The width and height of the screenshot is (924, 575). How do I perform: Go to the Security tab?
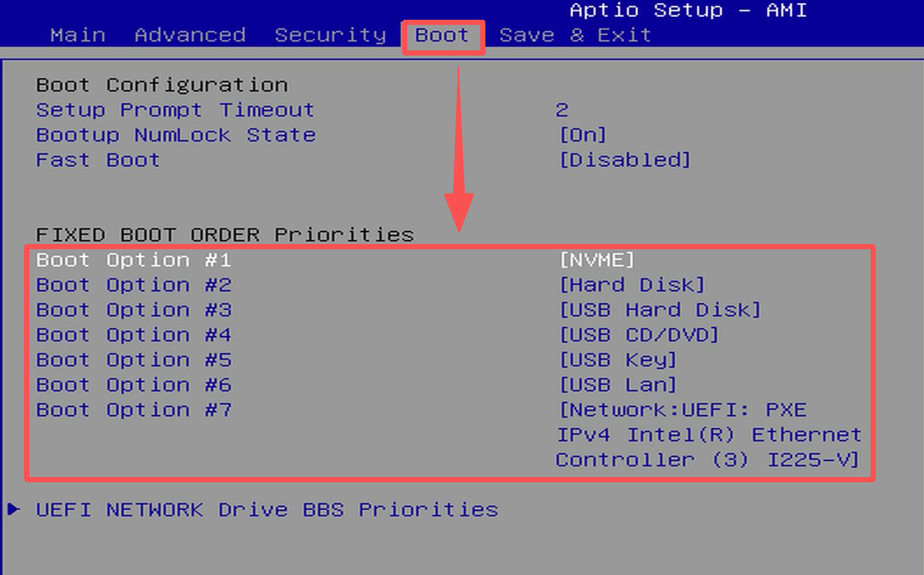pos(330,35)
